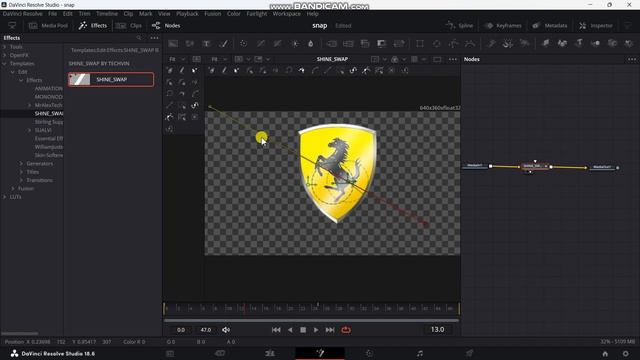The height and width of the screenshot is (360, 640).
Task: Expand the Titles folder
Action: [21, 172]
